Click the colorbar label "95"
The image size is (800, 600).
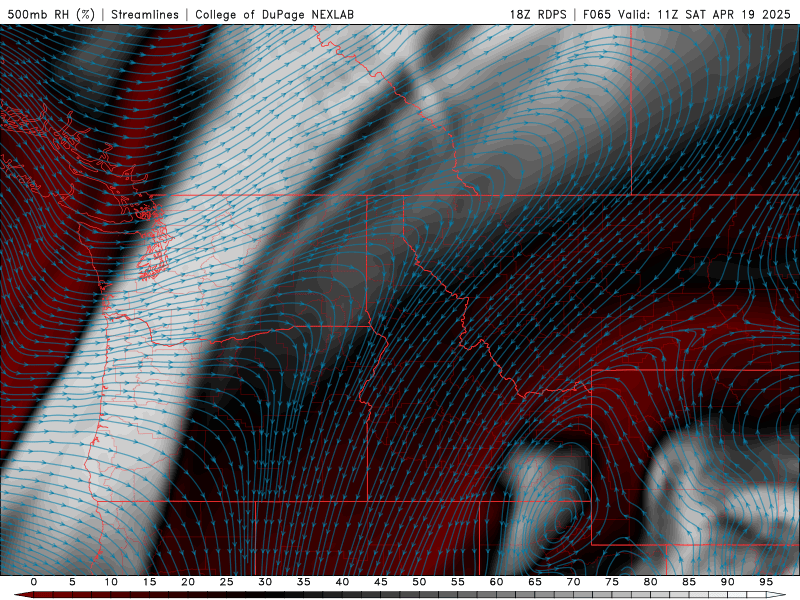click(x=766, y=582)
